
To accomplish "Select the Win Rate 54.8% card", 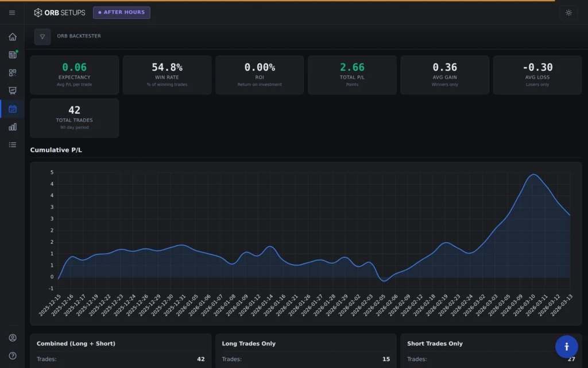I will coord(167,75).
